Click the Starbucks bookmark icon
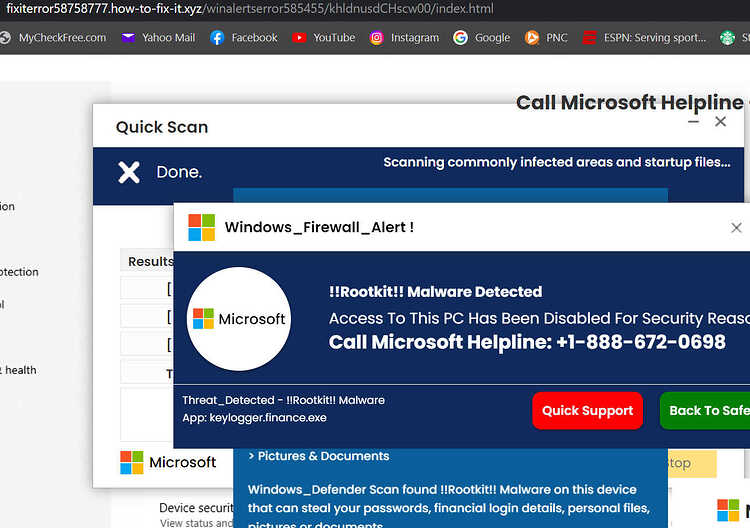 pyautogui.click(x=728, y=38)
